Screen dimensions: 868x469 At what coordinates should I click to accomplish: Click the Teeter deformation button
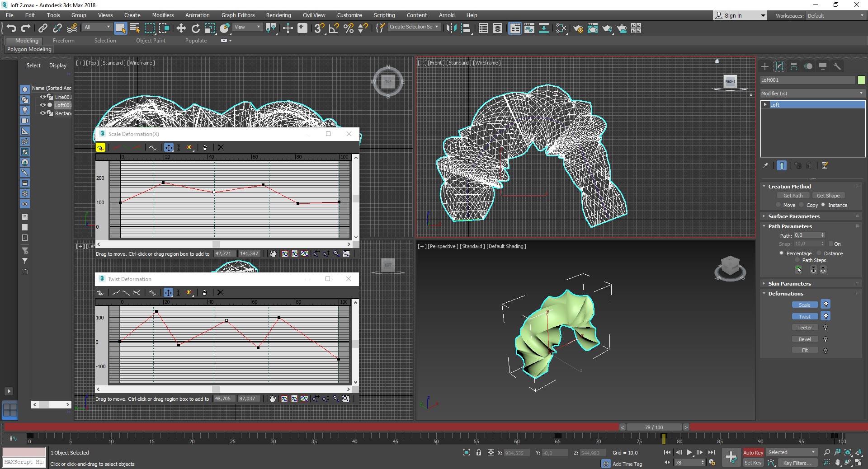point(805,328)
